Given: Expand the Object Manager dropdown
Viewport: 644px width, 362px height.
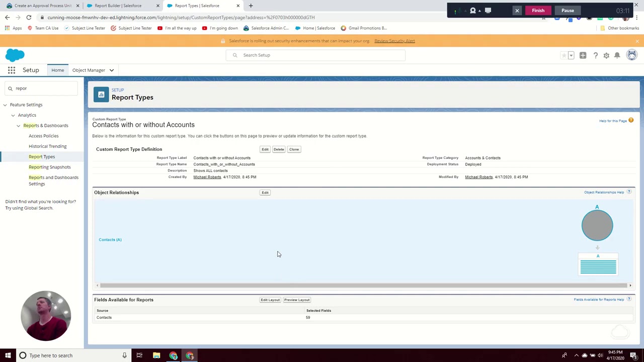Looking at the screenshot, I should tap(112, 70).
